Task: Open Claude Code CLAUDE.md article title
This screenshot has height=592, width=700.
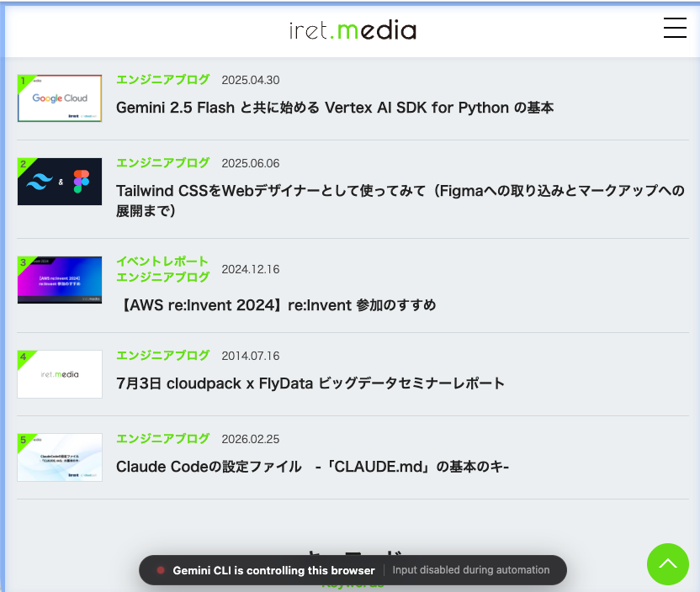Action: [312, 467]
